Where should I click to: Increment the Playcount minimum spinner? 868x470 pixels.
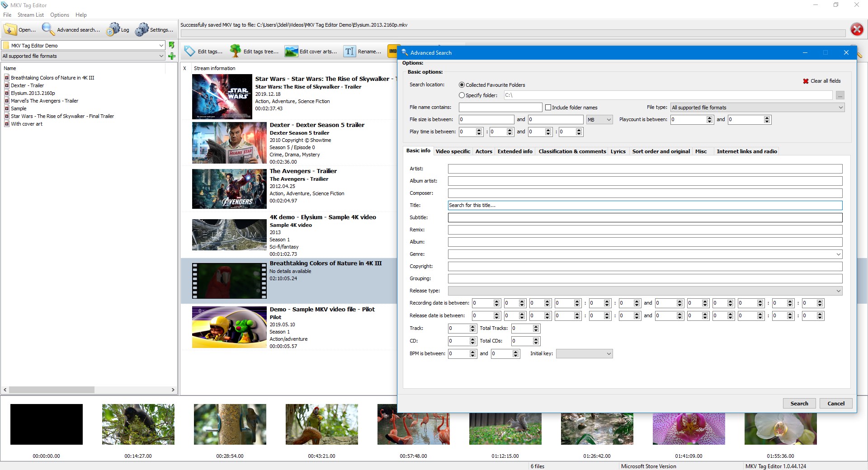(x=709, y=117)
